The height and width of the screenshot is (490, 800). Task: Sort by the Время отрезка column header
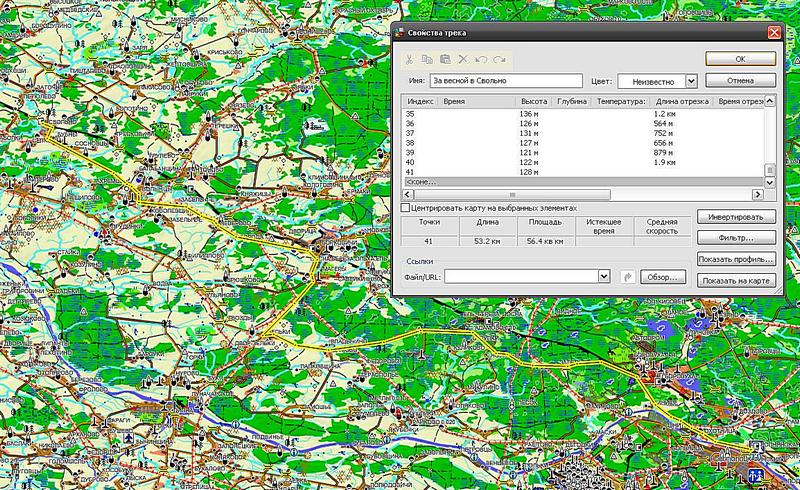point(739,102)
